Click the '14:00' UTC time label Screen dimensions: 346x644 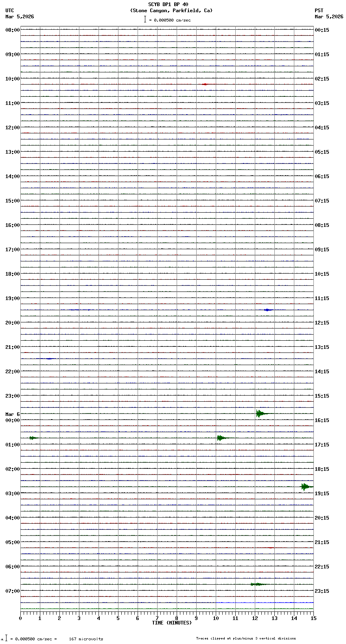(13, 176)
